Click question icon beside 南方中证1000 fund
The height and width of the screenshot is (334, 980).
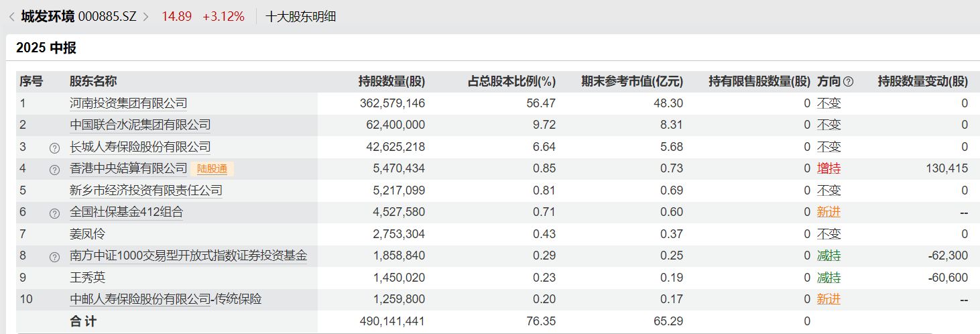[55, 257]
